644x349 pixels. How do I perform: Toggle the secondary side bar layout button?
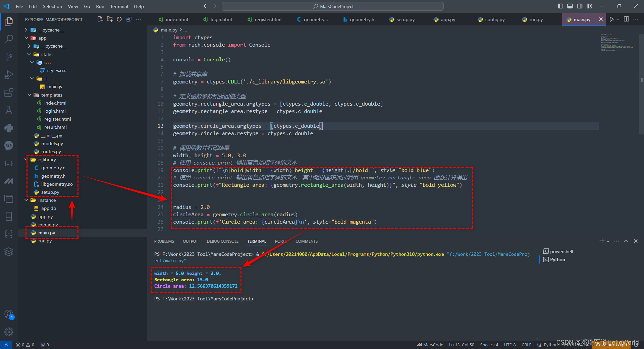click(580, 6)
